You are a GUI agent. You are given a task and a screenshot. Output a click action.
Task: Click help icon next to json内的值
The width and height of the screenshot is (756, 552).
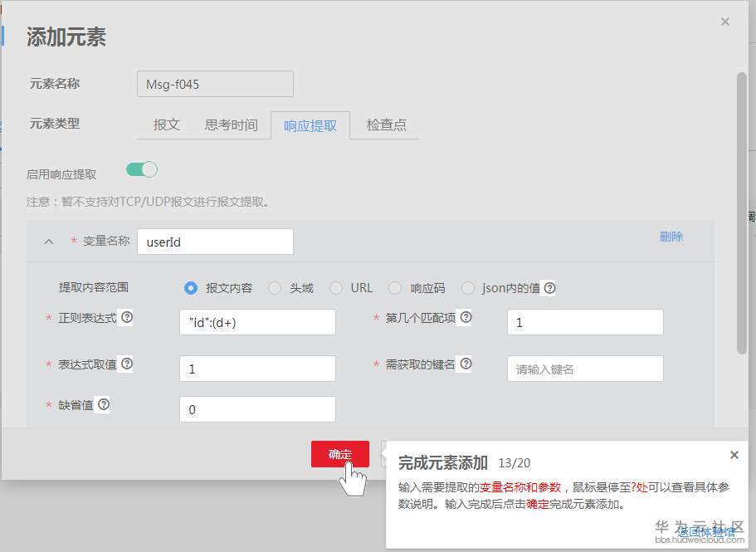[x=549, y=288]
